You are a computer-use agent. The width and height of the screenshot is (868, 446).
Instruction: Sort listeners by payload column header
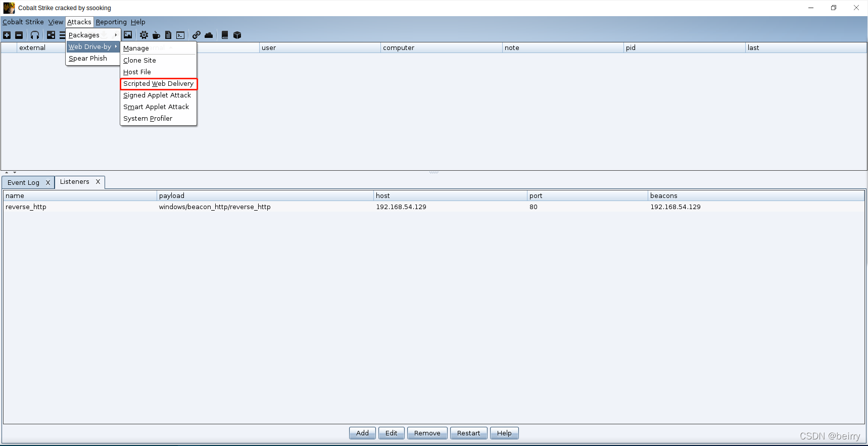point(265,195)
